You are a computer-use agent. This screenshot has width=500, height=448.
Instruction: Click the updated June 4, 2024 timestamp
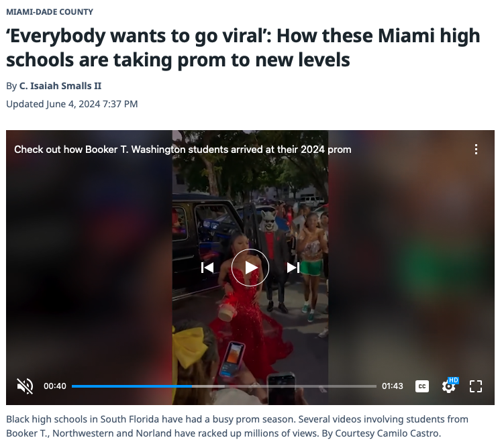[x=72, y=104]
